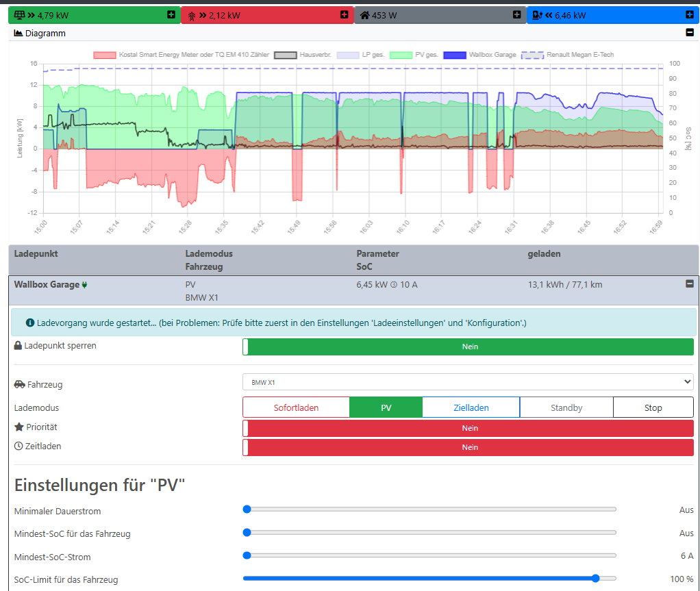Click the solar panel icon in green bar

[x=19, y=15]
